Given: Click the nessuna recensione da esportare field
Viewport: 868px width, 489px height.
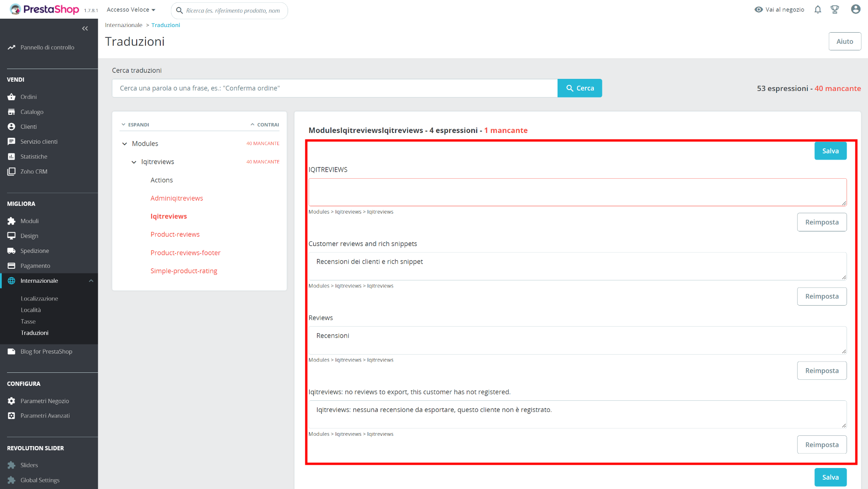Looking at the screenshot, I should click(578, 414).
